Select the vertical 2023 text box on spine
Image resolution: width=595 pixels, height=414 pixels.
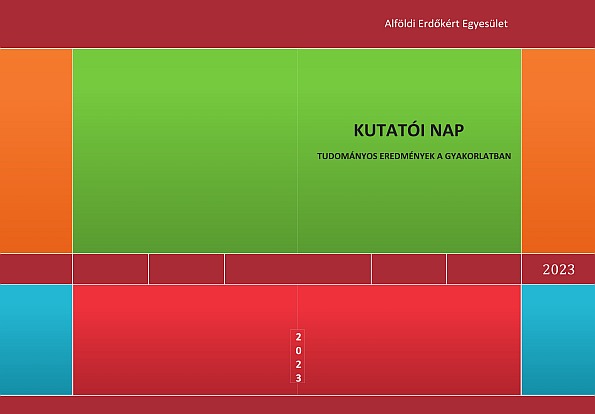[x=298, y=357]
